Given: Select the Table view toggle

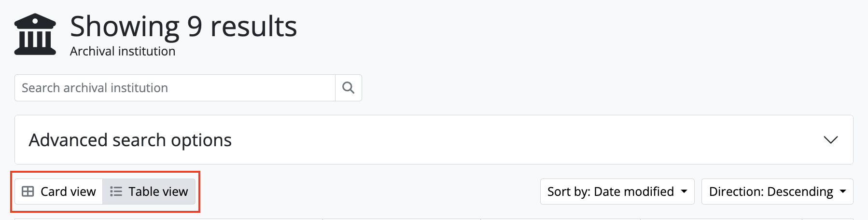Looking at the screenshot, I should [x=149, y=192].
